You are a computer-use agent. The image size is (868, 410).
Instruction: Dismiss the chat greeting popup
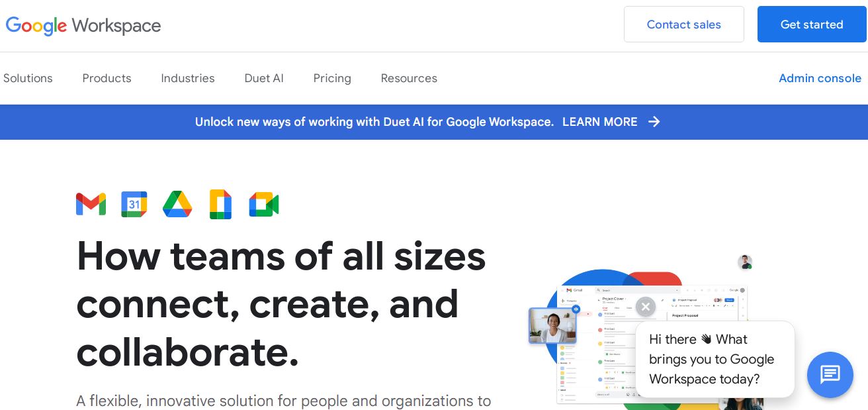click(x=645, y=307)
